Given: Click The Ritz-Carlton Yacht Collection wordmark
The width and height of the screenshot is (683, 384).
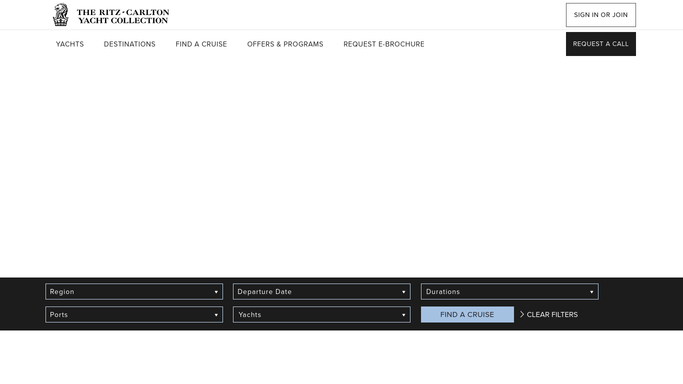Looking at the screenshot, I should [x=123, y=17].
